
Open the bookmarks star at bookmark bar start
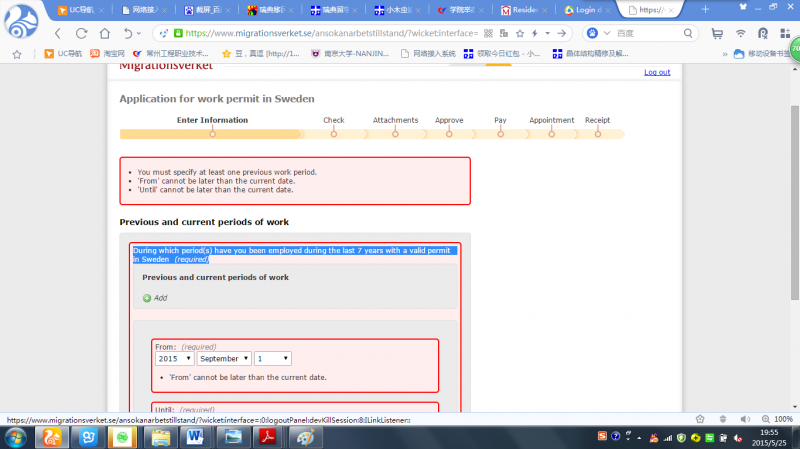(x=17, y=54)
